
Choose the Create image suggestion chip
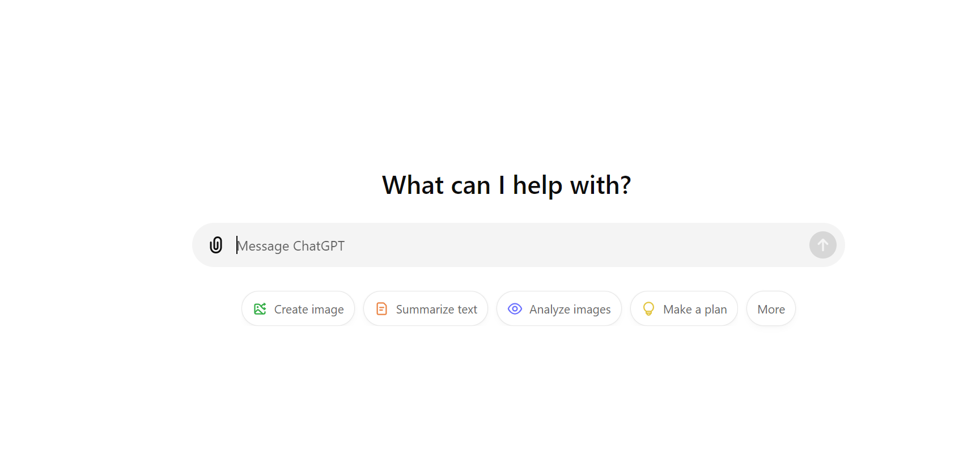coord(298,309)
